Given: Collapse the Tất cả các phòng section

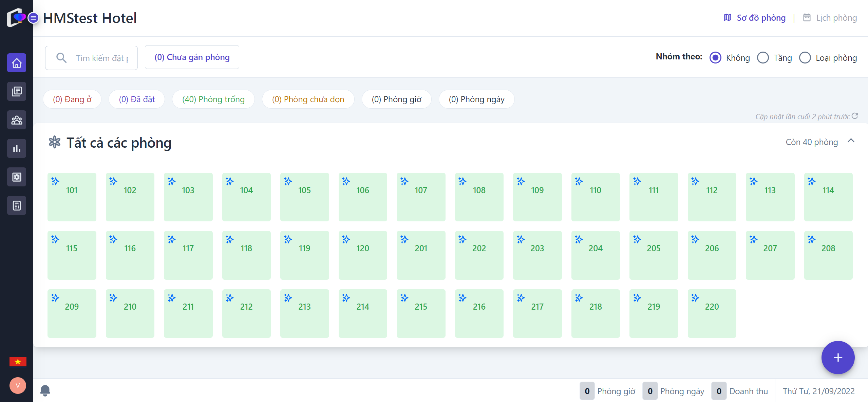Looking at the screenshot, I should coord(851,141).
